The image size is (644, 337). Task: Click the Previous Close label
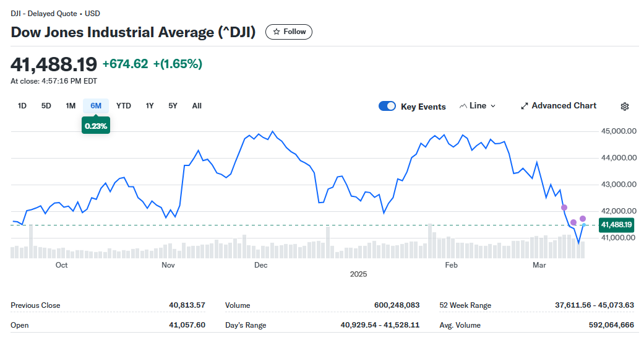click(35, 305)
